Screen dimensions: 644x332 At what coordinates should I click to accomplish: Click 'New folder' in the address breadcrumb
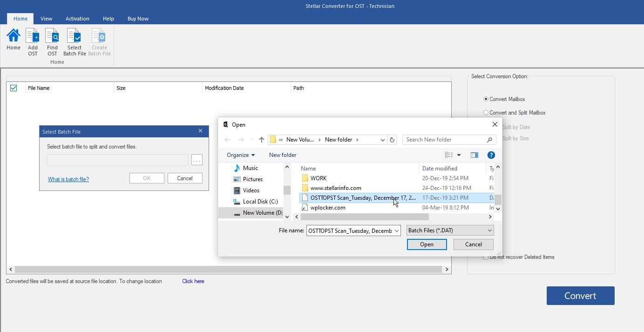[x=339, y=140]
